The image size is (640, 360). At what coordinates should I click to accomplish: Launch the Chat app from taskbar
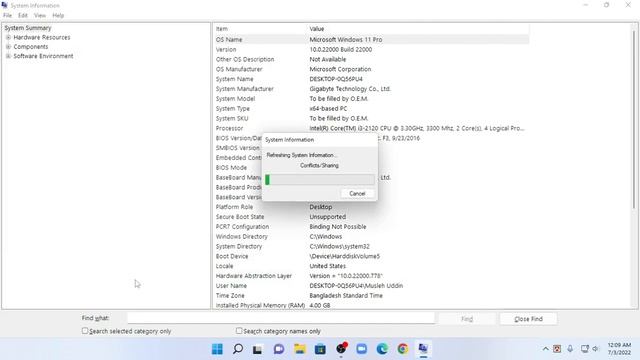click(279, 349)
